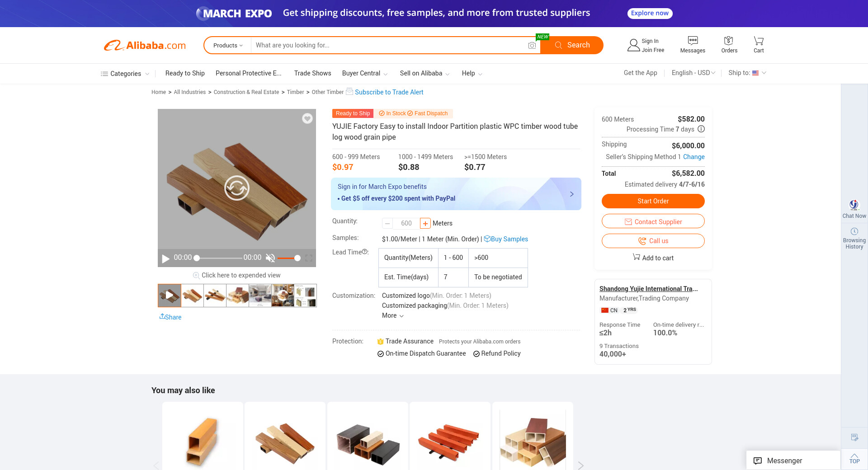868x470 pixels.
Task: Click the Browsing History clock icon
Action: point(854,231)
